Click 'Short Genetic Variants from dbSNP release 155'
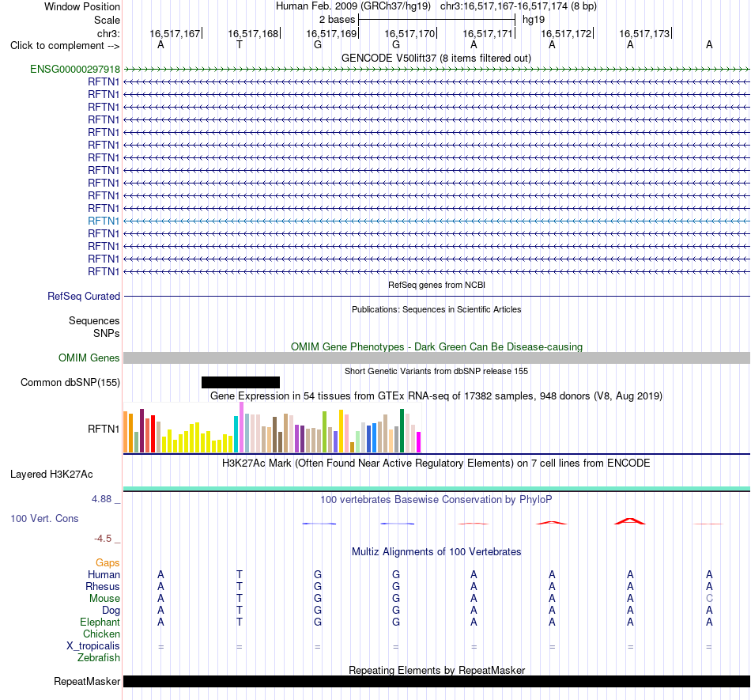This screenshot has height=700, width=751. (436, 371)
